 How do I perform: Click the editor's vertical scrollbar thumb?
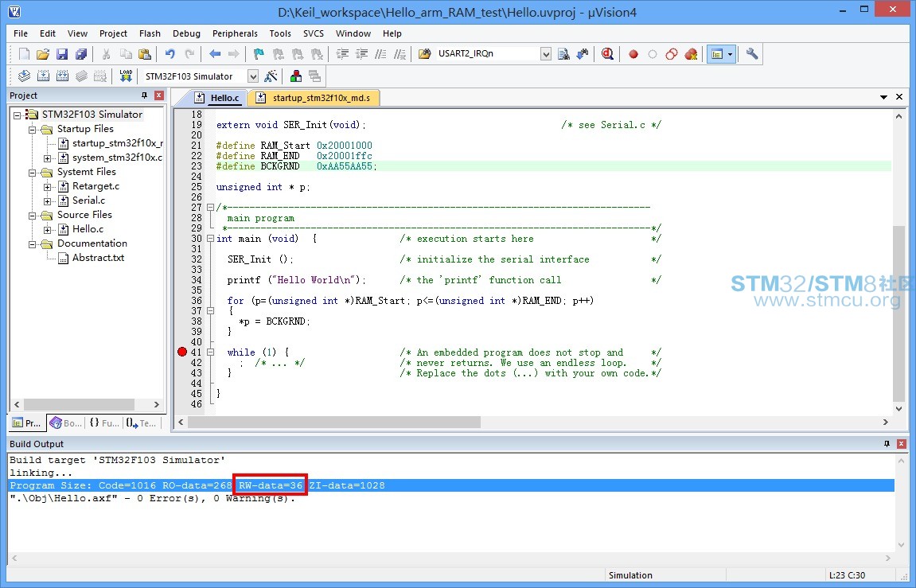(899, 313)
